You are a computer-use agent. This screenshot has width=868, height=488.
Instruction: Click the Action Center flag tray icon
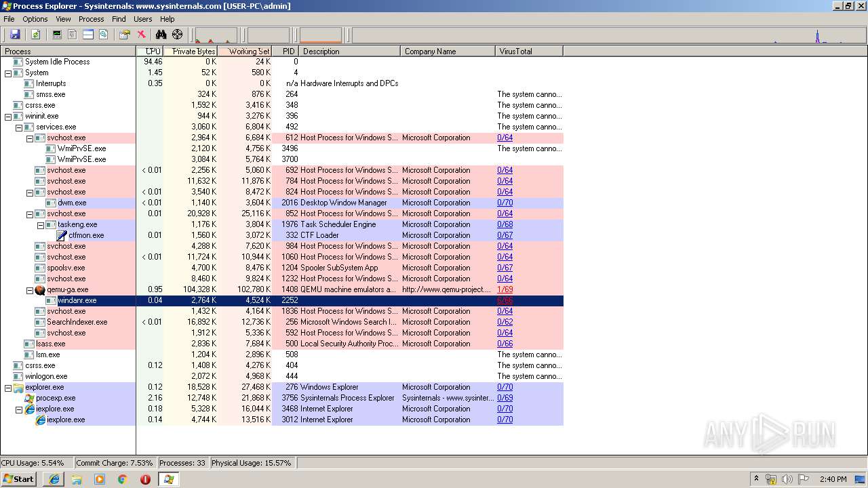(804, 479)
